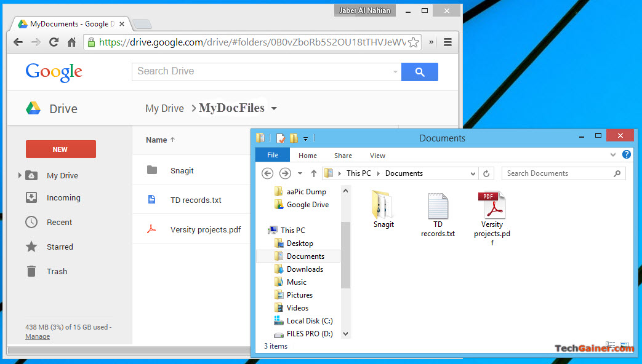Open the View tab in File Explorer

[377, 156]
